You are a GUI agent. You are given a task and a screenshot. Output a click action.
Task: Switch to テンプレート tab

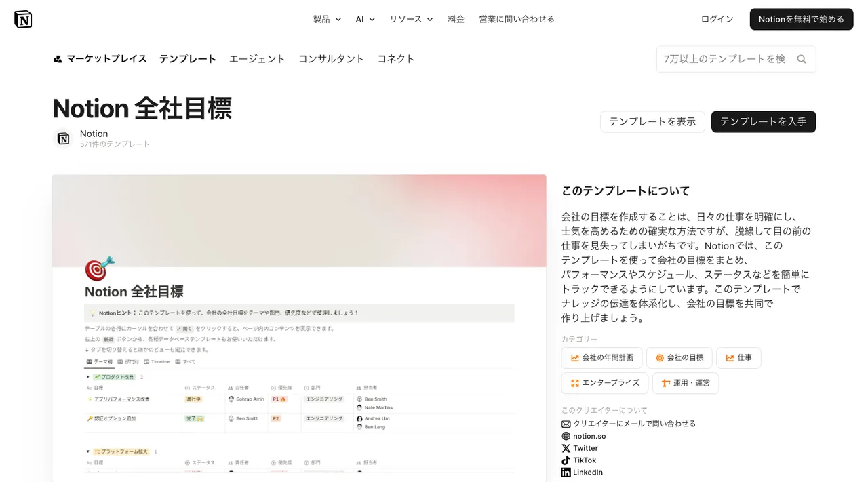click(x=188, y=59)
